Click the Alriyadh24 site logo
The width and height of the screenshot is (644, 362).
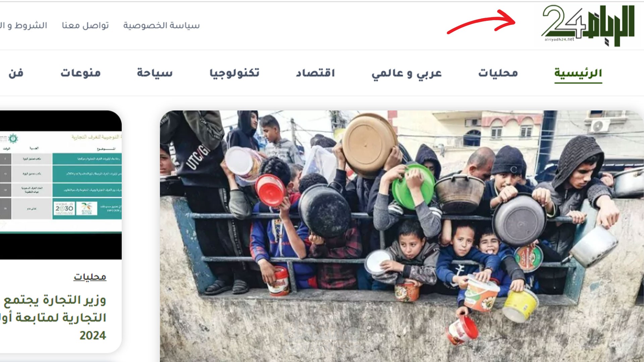point(588,25)
